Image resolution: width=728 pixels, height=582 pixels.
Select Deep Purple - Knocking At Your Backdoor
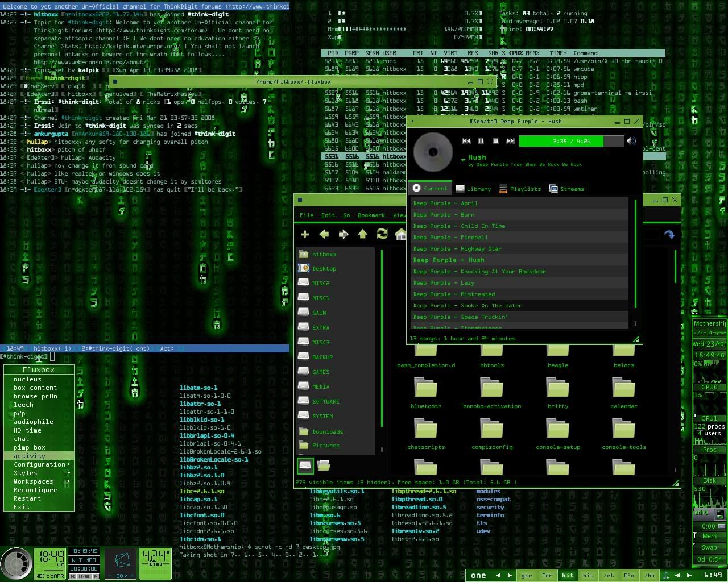[519, 271]
